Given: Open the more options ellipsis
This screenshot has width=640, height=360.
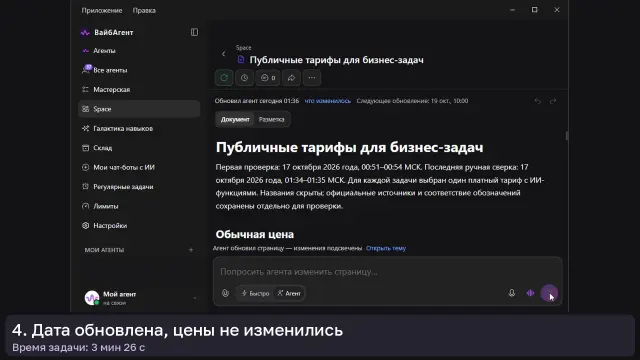Looking at the screenshot, I should tap(312, 78).
